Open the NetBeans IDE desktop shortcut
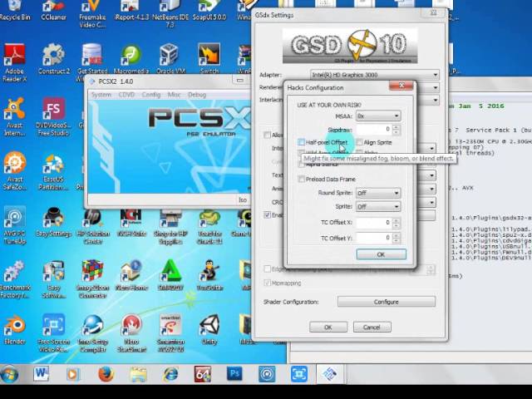 pos(170,14)
